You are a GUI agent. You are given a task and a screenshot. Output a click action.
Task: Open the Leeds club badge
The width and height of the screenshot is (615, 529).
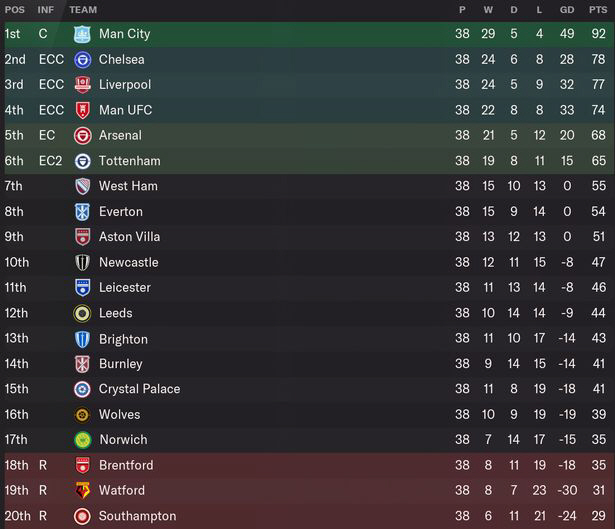(x=82, y=313)
